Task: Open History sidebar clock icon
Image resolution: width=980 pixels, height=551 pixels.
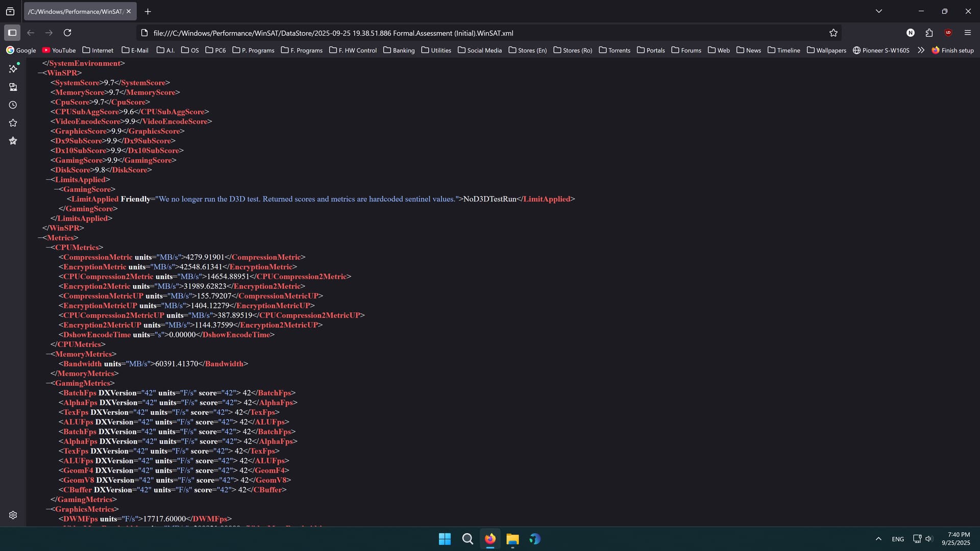Action: (13, 105)
